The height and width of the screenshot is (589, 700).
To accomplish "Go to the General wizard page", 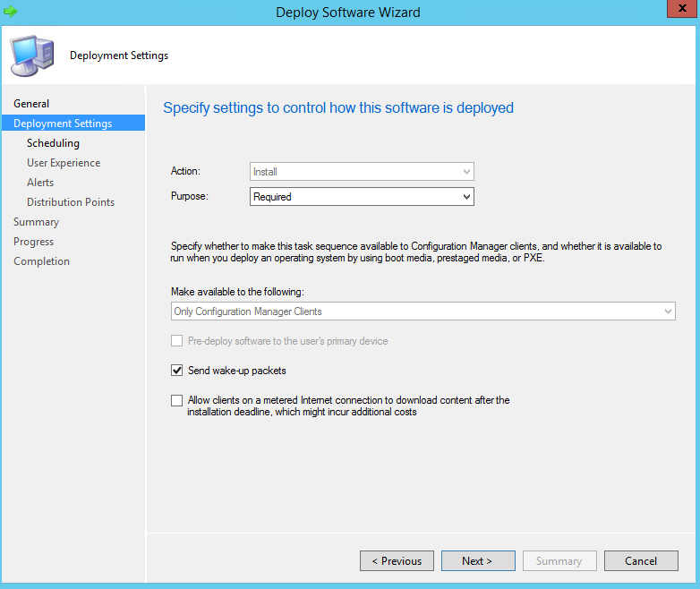I will click(31, 104).
